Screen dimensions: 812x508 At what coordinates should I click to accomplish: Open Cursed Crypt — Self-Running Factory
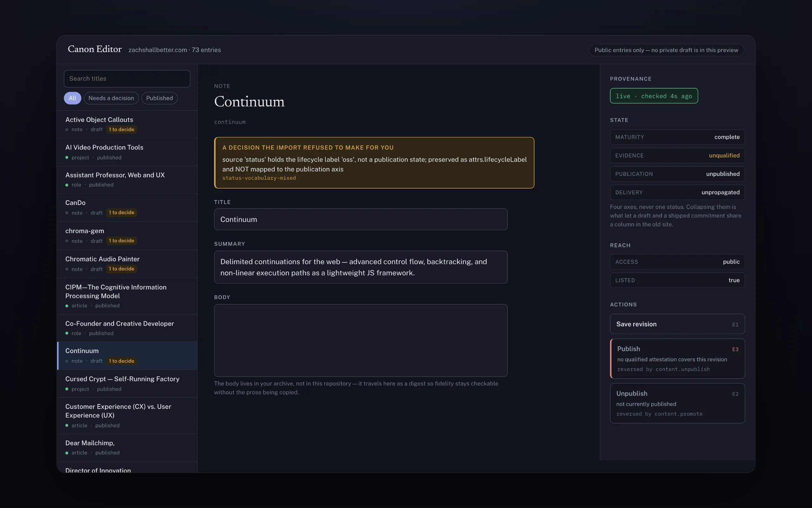(127, 384)
